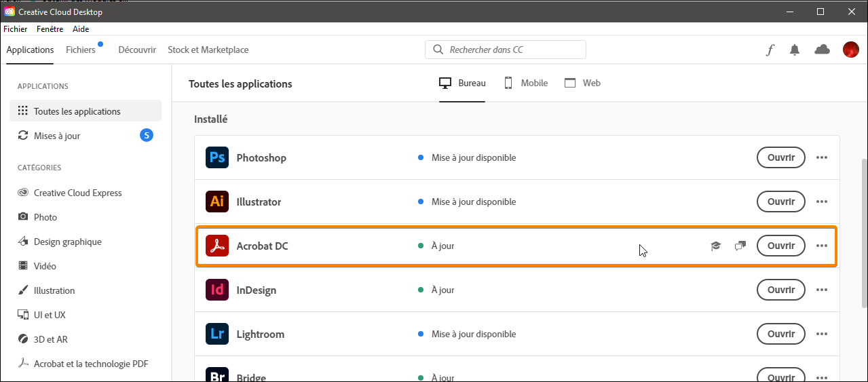Open the notifications bell
868x382 pixels.
[795, 50]
